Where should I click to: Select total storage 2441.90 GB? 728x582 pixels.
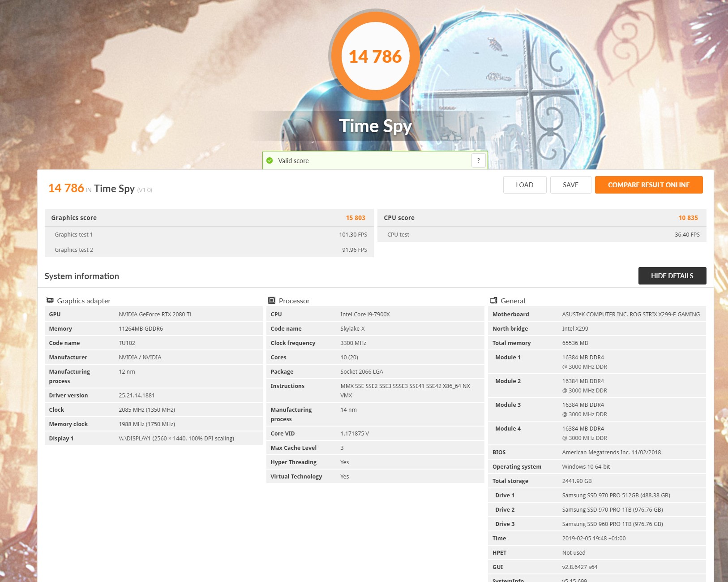[x=577, y=481]
